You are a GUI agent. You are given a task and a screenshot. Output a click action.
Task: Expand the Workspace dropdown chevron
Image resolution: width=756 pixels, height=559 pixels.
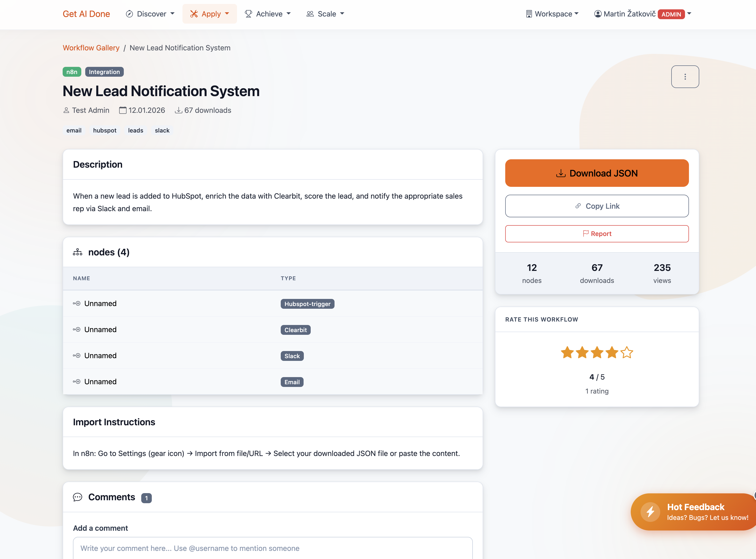(x=576, y=14)
